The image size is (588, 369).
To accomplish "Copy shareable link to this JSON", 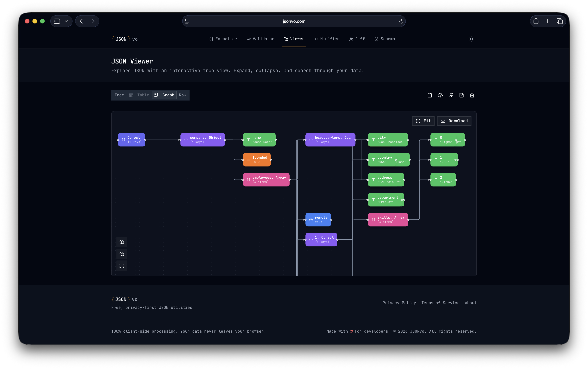I will (x=451, y=95).
